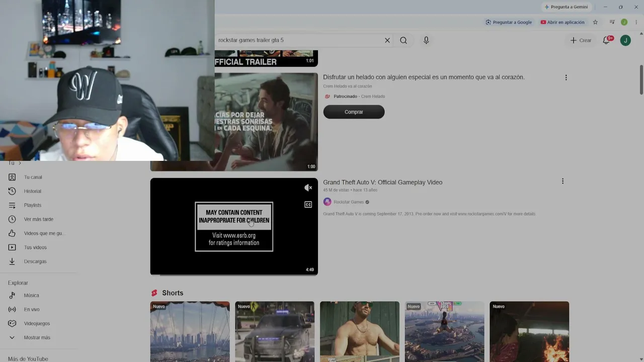The width and height of the screenshot is (644, 362).
Task: Open the green J account avatar menu
Action: click(625, 40)
